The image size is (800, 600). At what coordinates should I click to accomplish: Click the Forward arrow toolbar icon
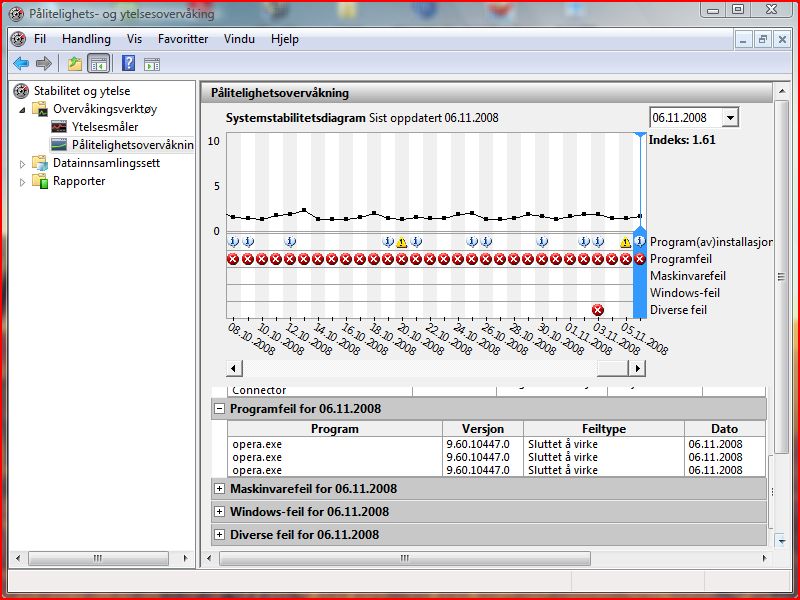click(44, 64)
